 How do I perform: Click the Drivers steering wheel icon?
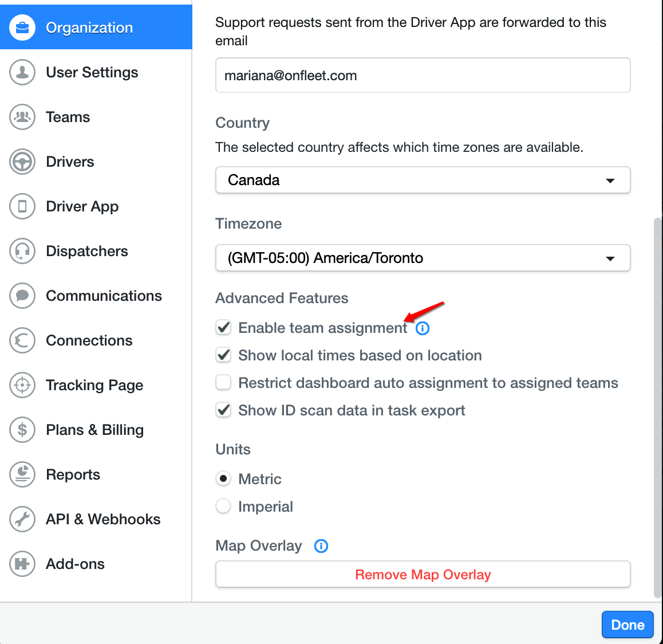tap(22, 162)
